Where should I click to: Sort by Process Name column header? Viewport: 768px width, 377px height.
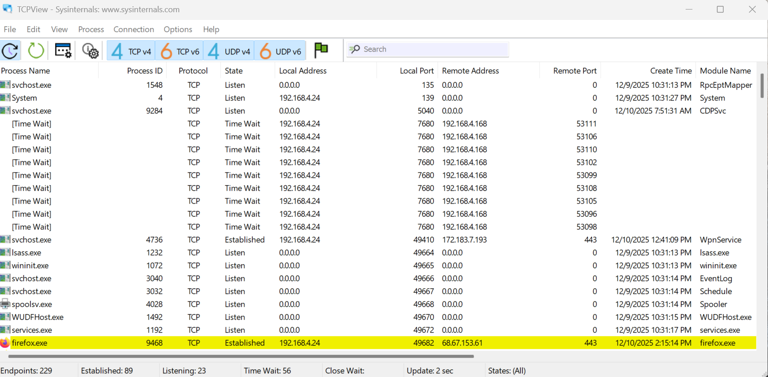[x=49, y=71]
